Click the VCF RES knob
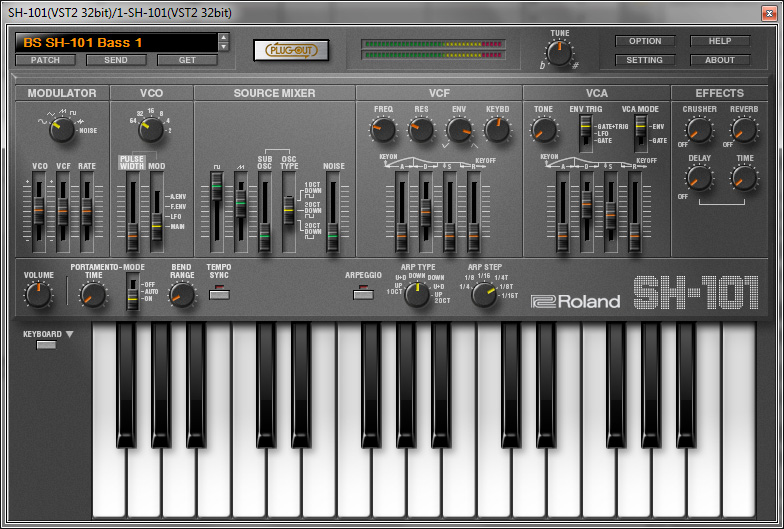The image size is (784, 529). point(421,130)
